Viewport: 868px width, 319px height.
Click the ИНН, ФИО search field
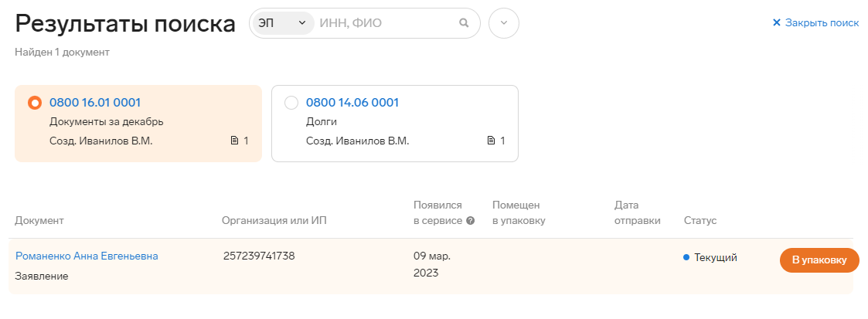(x=386, y=23)
